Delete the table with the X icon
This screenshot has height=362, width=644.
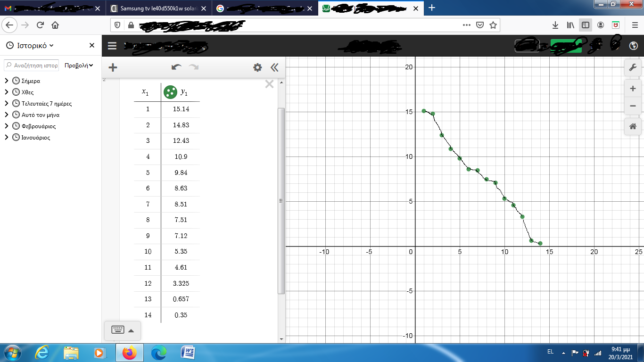point(269,84)
